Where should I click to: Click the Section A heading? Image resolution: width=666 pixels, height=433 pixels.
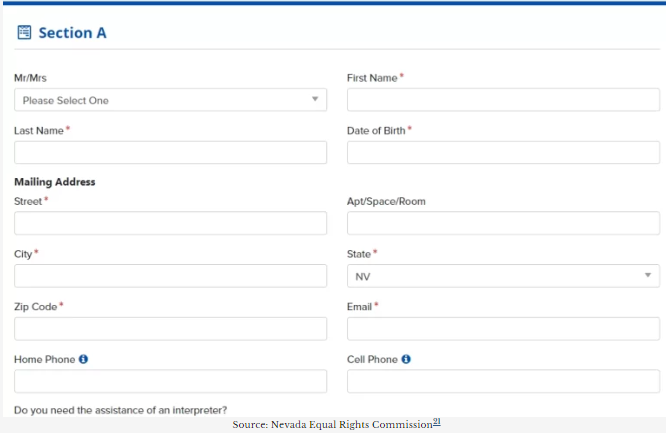tap(72, 33)
